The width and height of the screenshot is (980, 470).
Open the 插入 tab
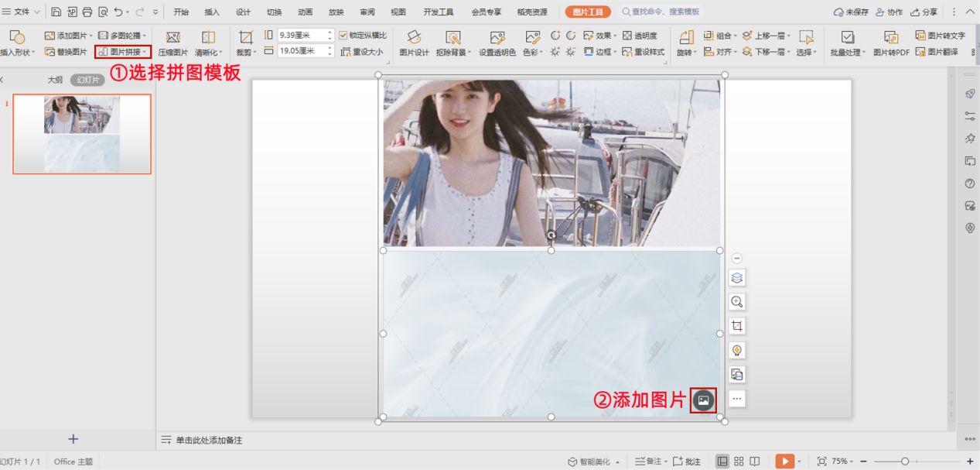(212, 12)
